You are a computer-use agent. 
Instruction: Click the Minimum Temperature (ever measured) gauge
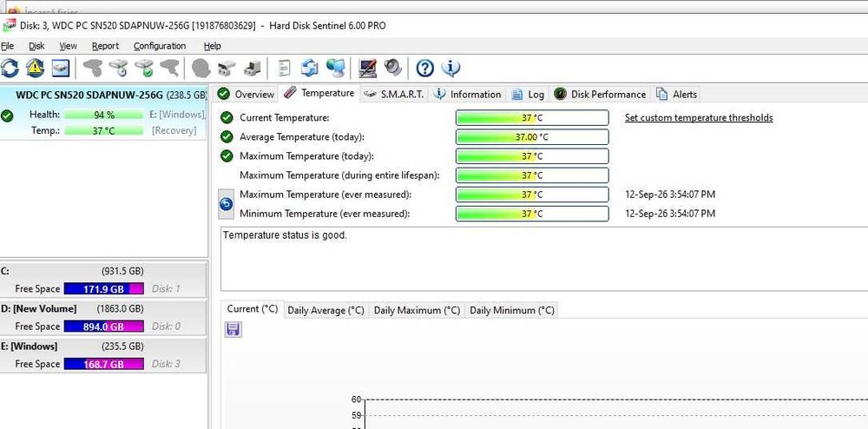[x=532, y=214]
